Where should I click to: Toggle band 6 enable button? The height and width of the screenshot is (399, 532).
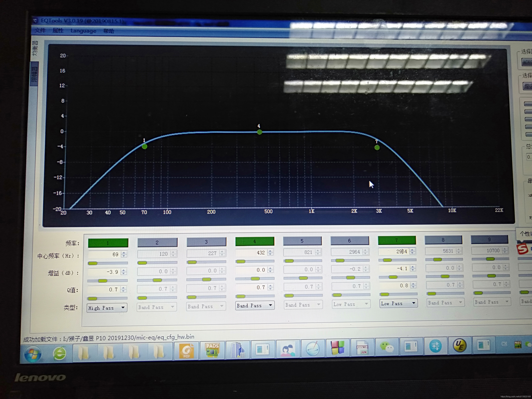point(350,240)
